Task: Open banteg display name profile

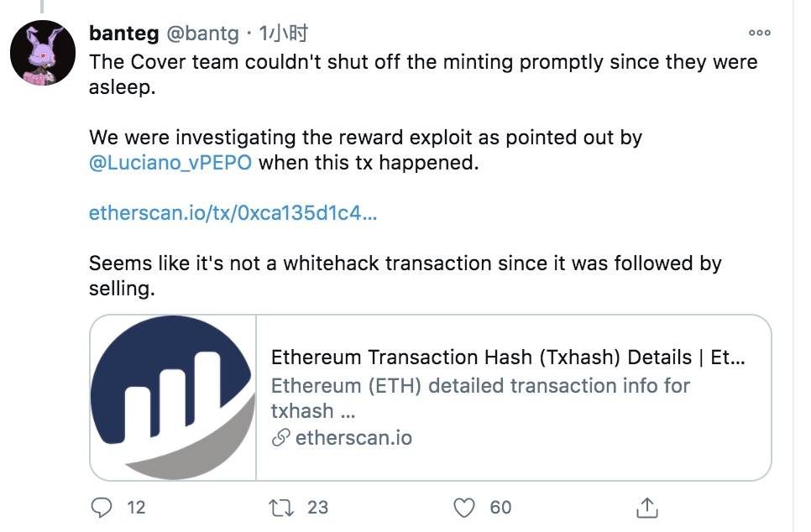Action: tap(124, 33)
